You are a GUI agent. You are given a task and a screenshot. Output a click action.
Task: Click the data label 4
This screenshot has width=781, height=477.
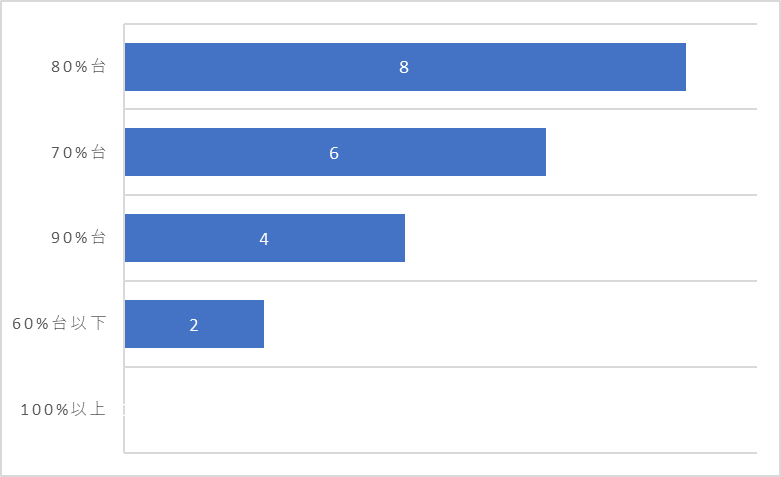pos(264,239)
